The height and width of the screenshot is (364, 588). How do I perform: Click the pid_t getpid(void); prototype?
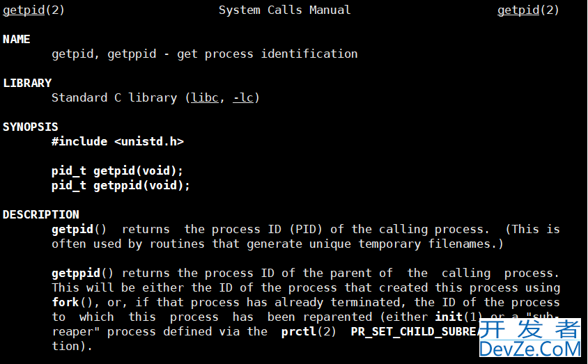tap(117, 171)
